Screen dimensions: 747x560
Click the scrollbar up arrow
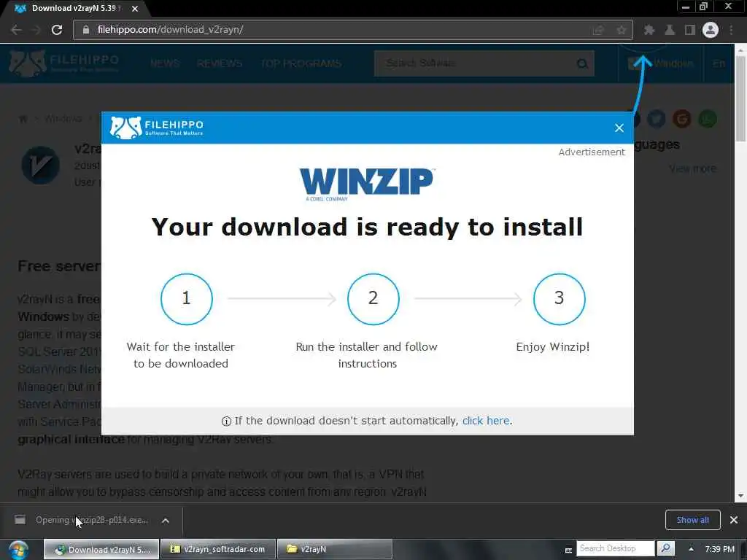click(740, 50)
